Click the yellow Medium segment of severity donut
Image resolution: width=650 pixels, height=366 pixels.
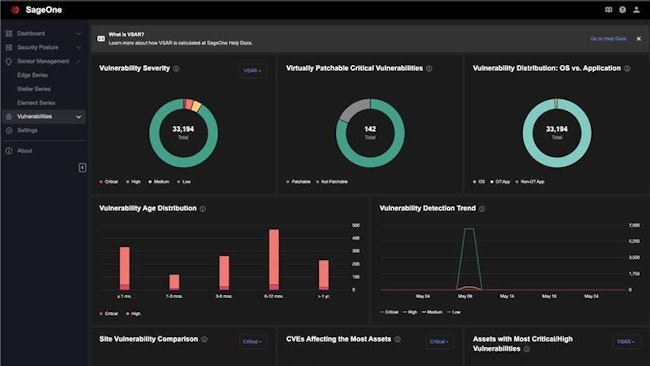click(x=196, y=106)
